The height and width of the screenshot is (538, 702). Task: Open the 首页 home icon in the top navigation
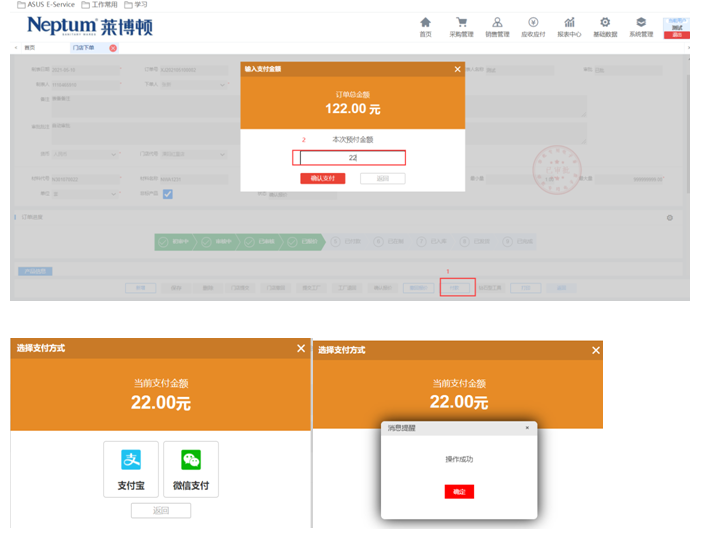point(425,27)
